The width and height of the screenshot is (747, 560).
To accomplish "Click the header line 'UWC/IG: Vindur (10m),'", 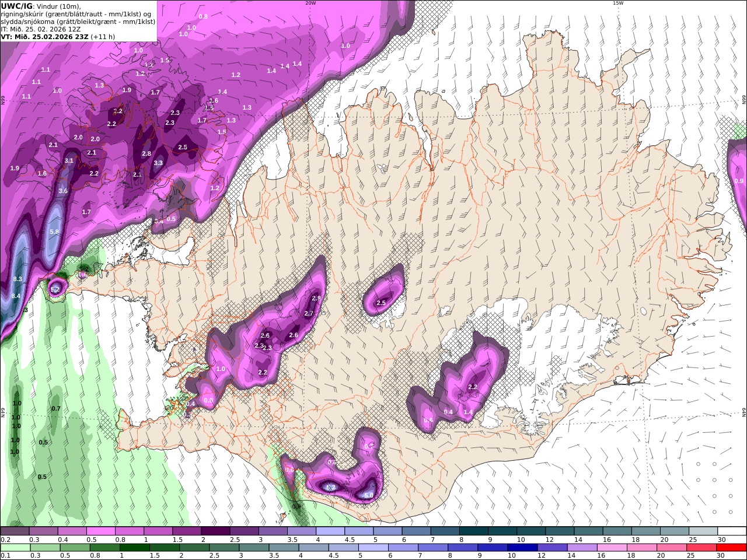I will click(41, 6).
